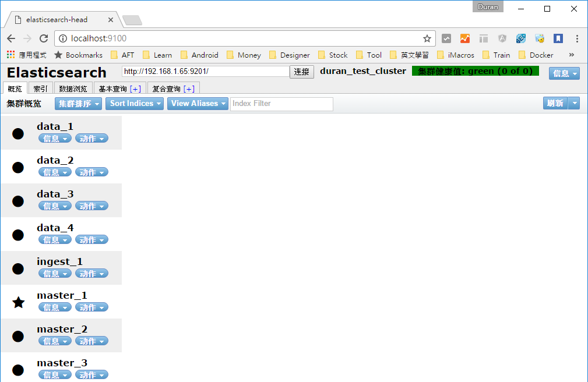Image resolution: width=588 pixels, height=382 pixels.
Task: Click the orange Google Analytics extension icon
Action: (464, 38)
